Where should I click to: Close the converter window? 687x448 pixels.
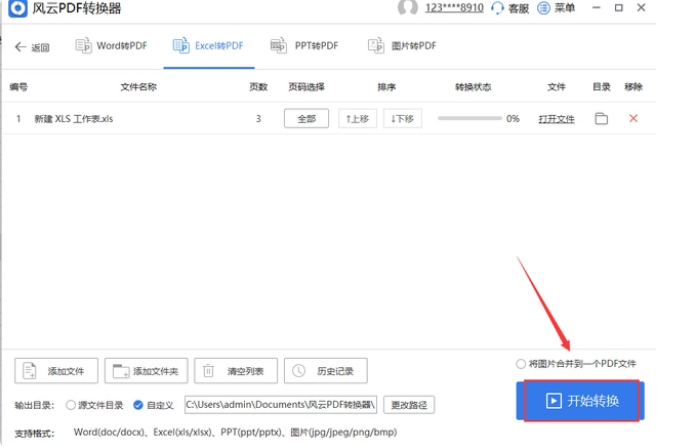tap(641, 7)
